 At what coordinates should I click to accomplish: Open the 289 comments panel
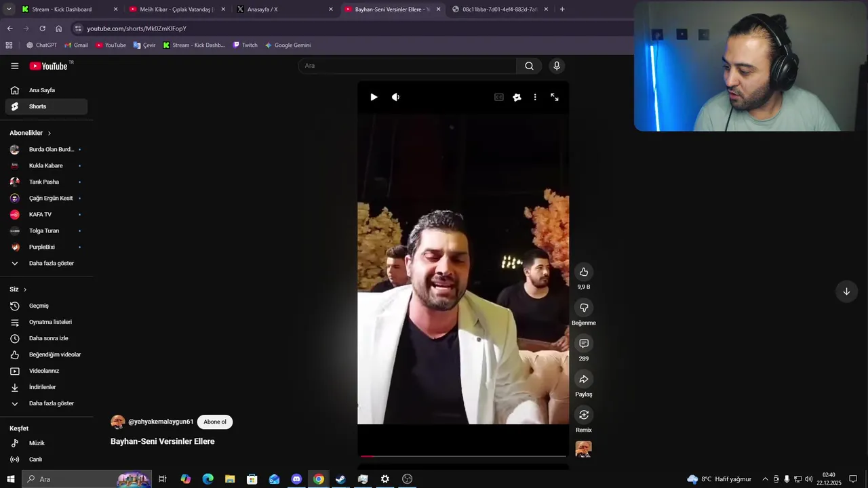(584, 344)
